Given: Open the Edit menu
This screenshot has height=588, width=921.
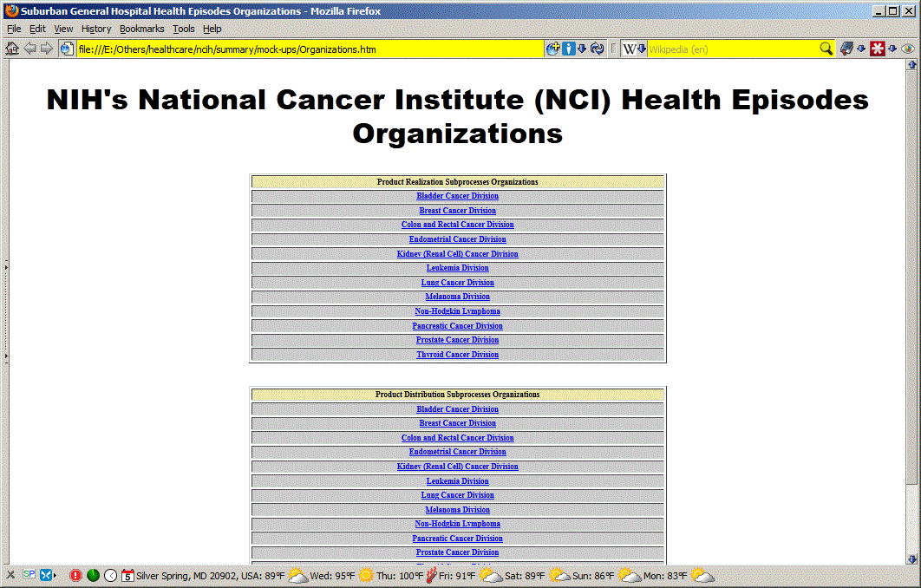Looking at the screenshot, I should pos(37,29).
